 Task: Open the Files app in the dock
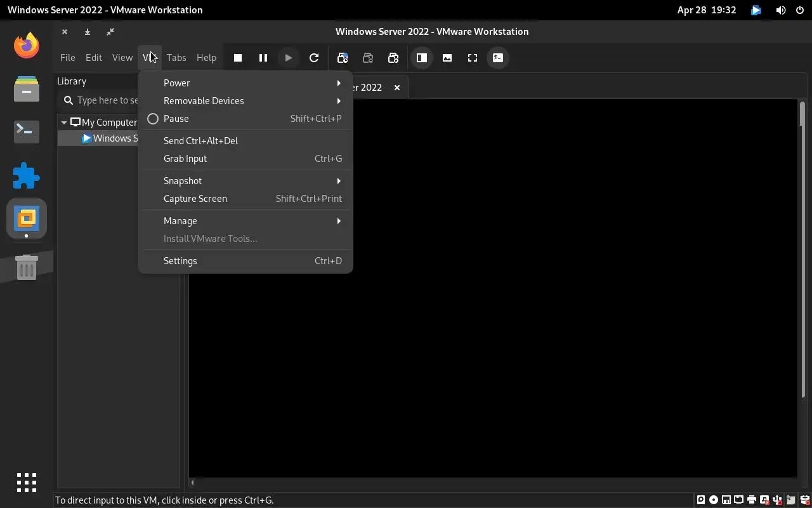click(27, 88)
